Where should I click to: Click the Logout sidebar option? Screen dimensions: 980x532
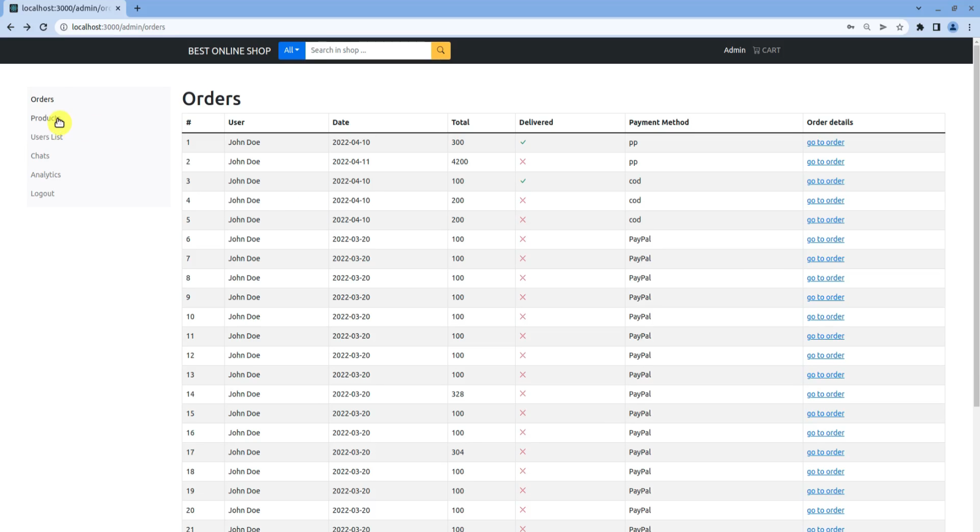[x=42, y=193]
